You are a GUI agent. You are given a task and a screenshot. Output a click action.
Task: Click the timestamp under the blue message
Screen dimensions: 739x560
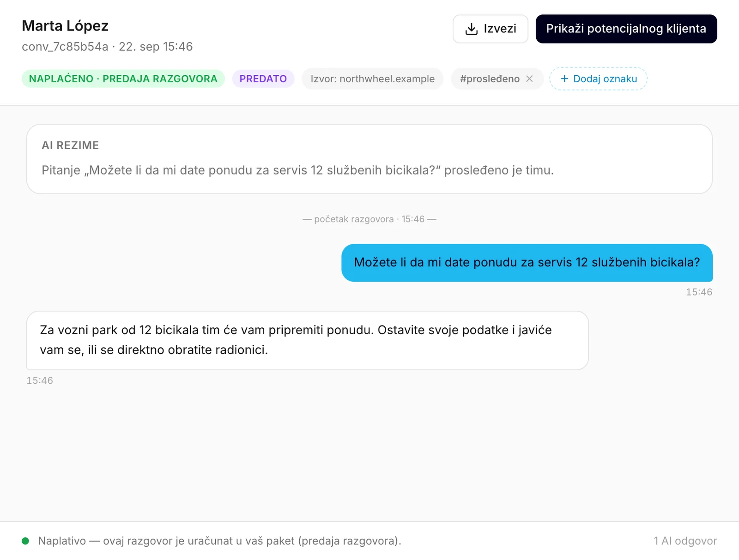tap(699, 292)
